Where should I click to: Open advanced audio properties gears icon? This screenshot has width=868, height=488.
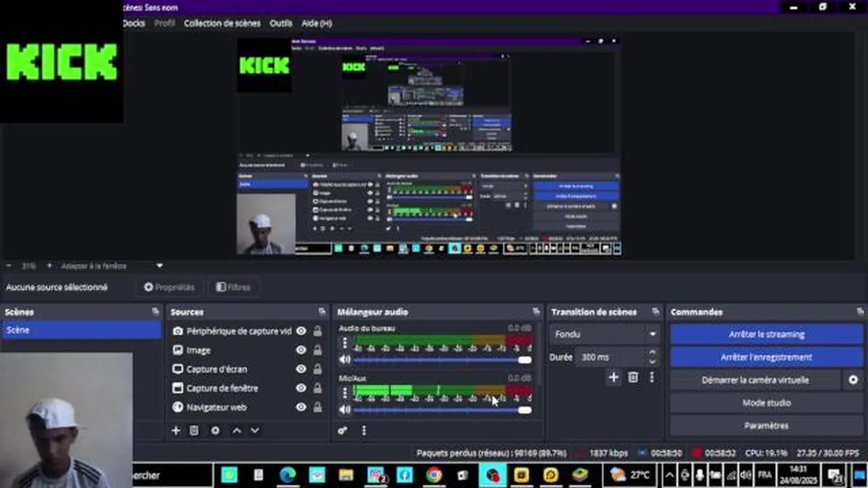(342, 430)
